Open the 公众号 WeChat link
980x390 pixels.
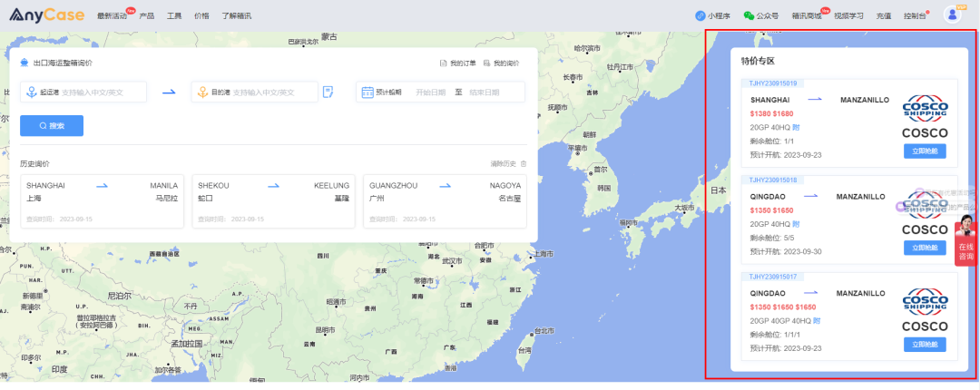(760, 15)
